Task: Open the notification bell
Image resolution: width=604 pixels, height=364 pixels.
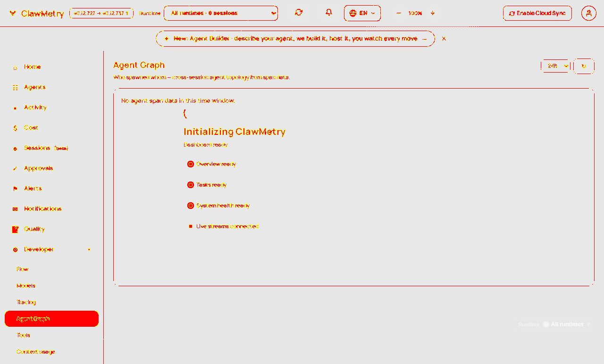Action: pyautogui.click(x=329, y=13)
